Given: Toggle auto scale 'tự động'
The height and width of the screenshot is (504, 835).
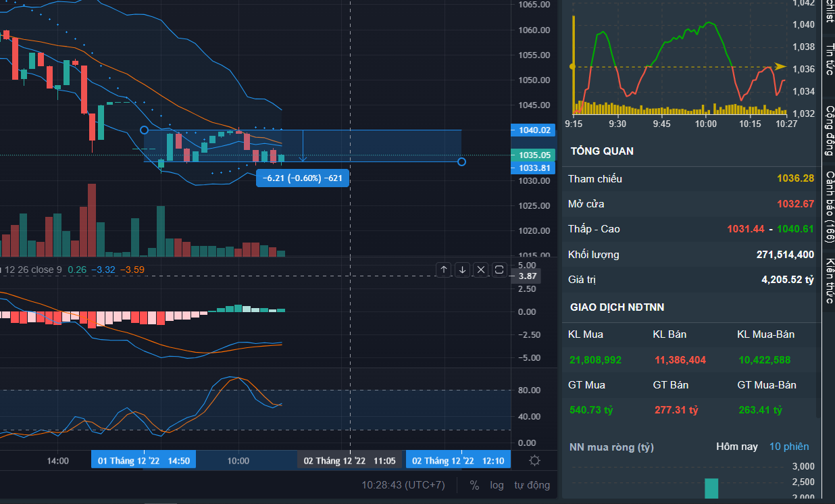Looking at the screenshot, I should (x=532, y=485).
